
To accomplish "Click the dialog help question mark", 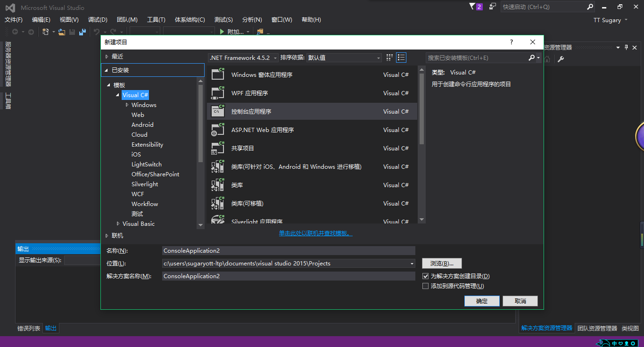I will coord(512,42).
